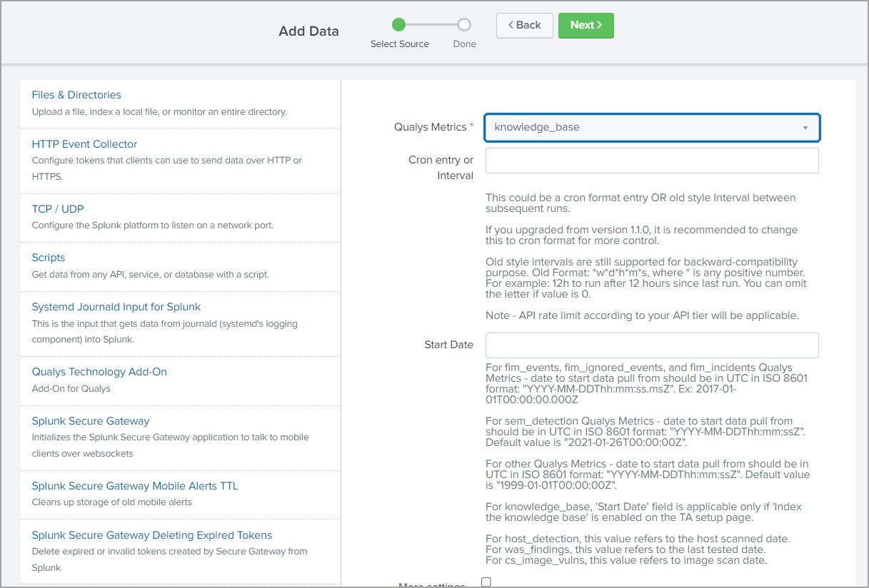Select the Qualys Technology Add-On

coord(99,371)
